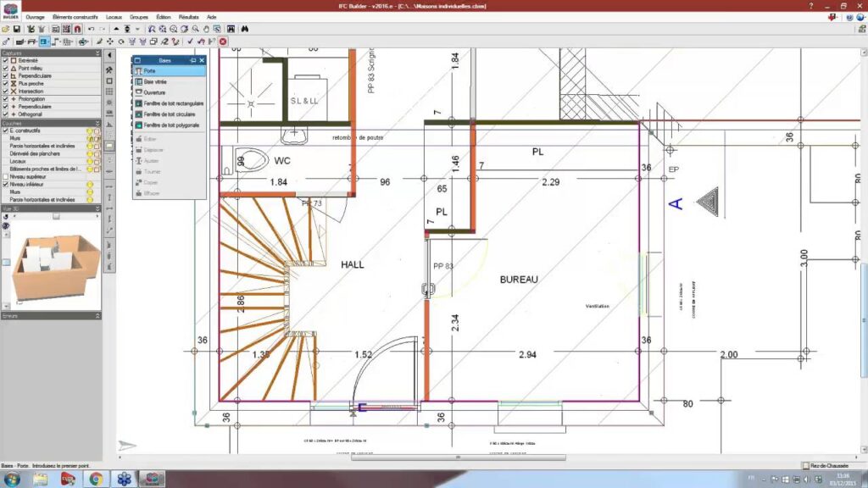Viewport: 868px width, 488px height.
Task: Open the Éléments constructifs menu
Action: pyautogui.click(x=75, y=17)
